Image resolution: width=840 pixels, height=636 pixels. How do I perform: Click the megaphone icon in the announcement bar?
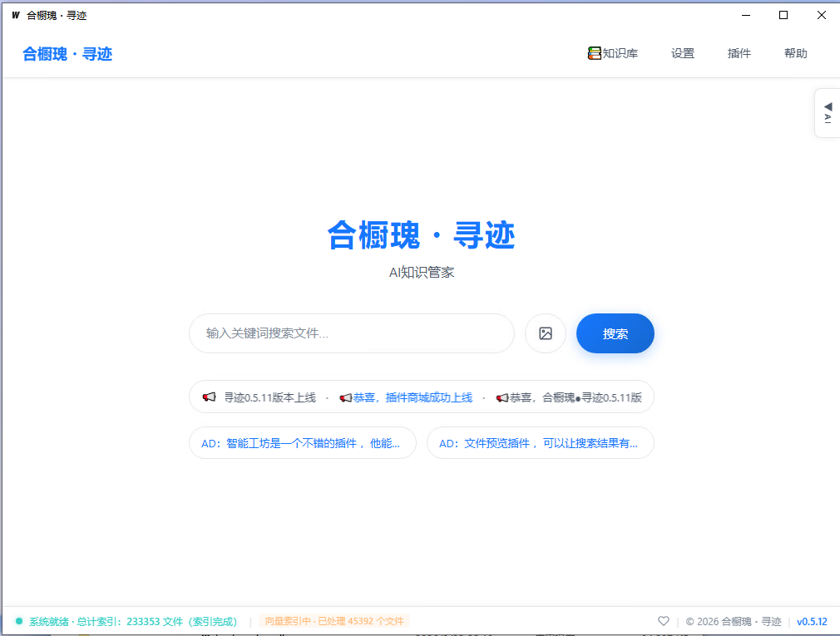(209, 397)
